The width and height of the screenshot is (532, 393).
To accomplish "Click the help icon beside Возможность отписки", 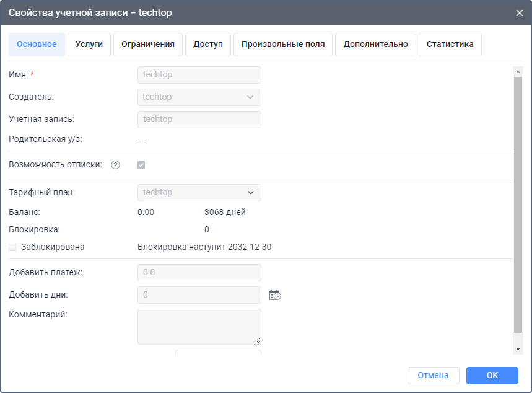I will pos(115,165).
